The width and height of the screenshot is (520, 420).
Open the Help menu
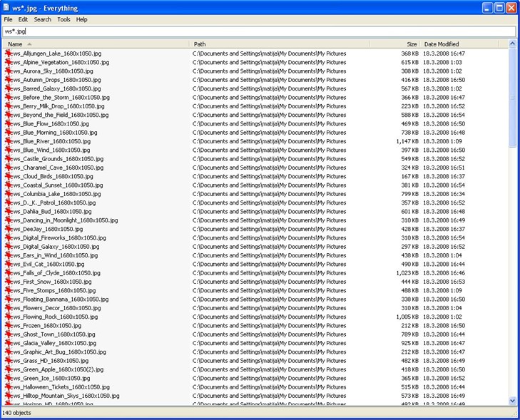81,19
